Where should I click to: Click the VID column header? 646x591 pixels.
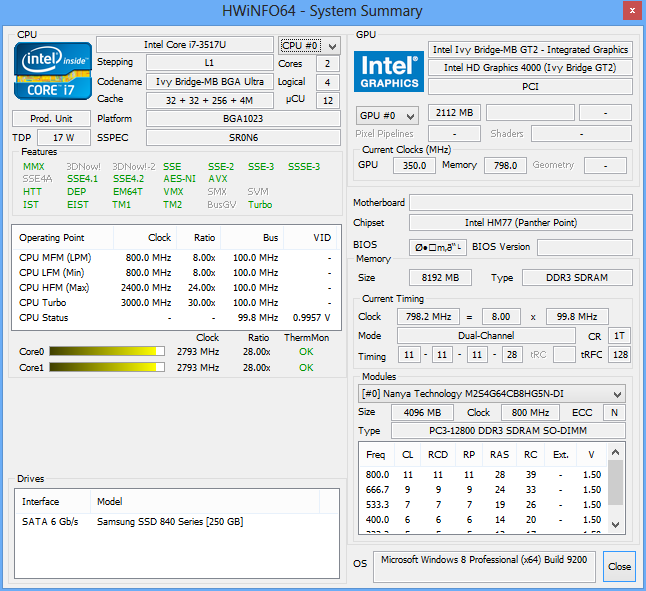[311, 238]
